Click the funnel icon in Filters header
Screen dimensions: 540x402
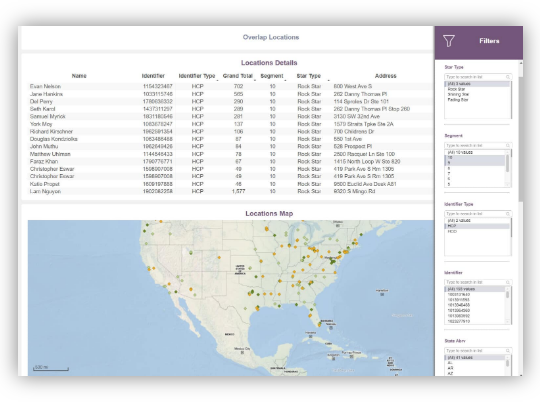click(449, 41)
